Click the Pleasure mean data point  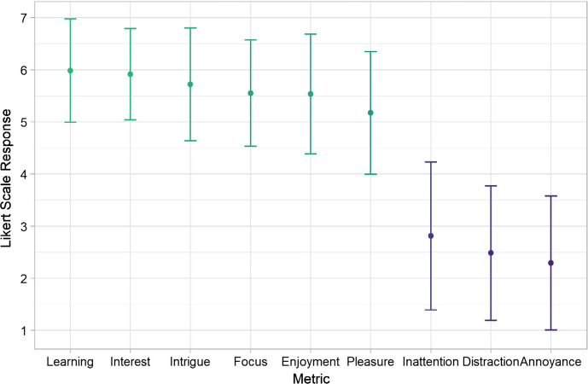pyautogui.click(x=370, y=113)
